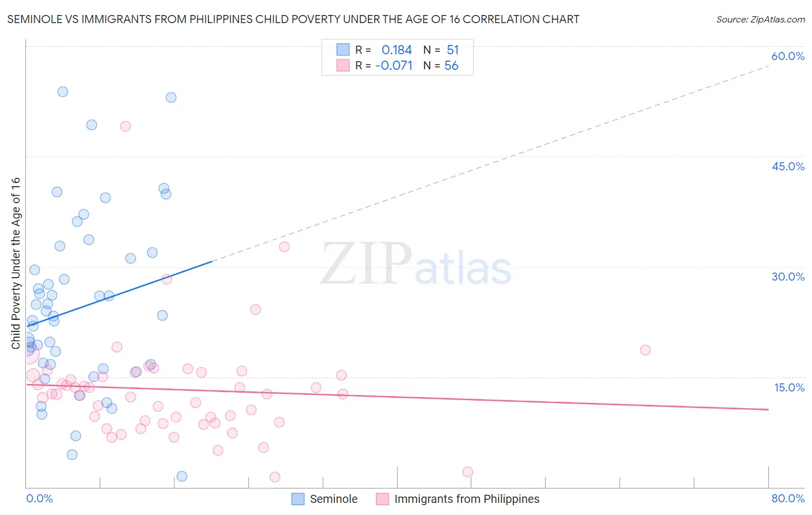Click the 60.0% y-axis label
This screenshot has width=812, height=515.
[x=788, y=56]
